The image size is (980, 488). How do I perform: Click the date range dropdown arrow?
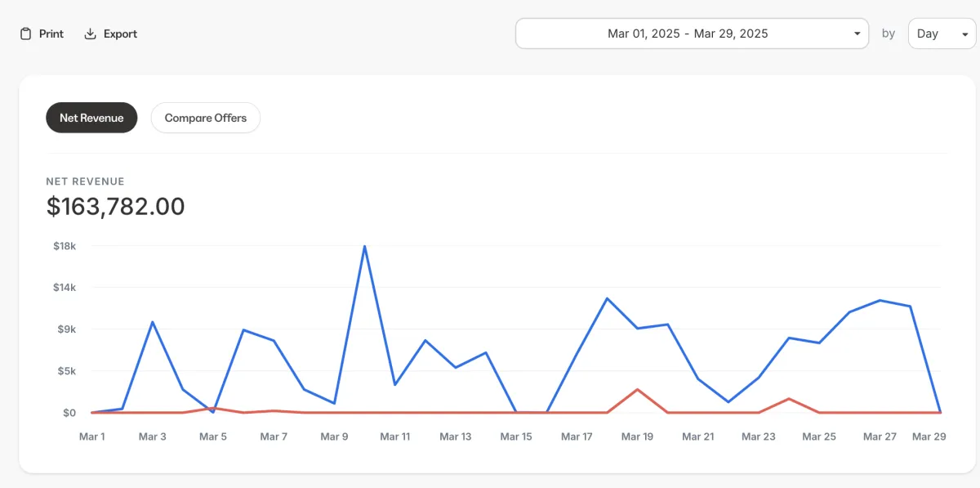pos(857,34)
